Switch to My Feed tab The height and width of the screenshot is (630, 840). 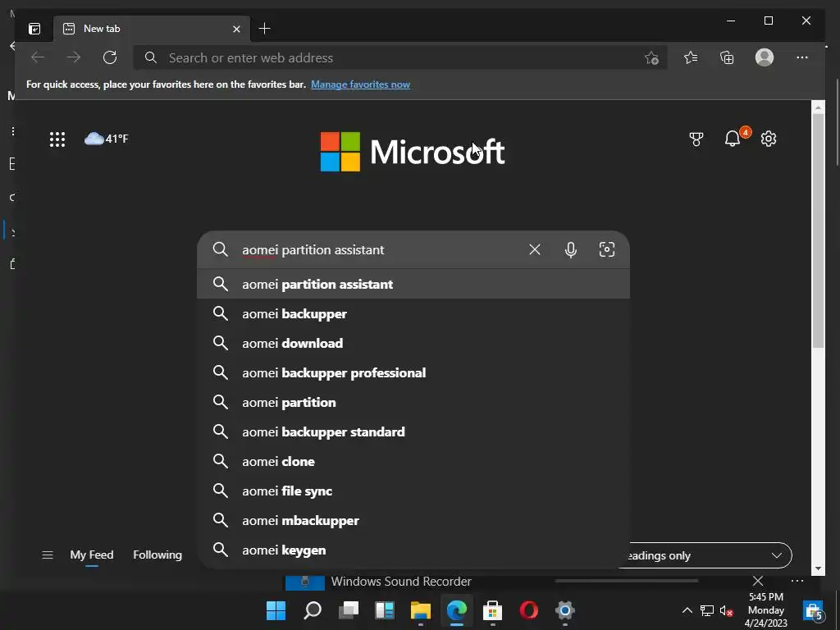(x=92, y=555)
